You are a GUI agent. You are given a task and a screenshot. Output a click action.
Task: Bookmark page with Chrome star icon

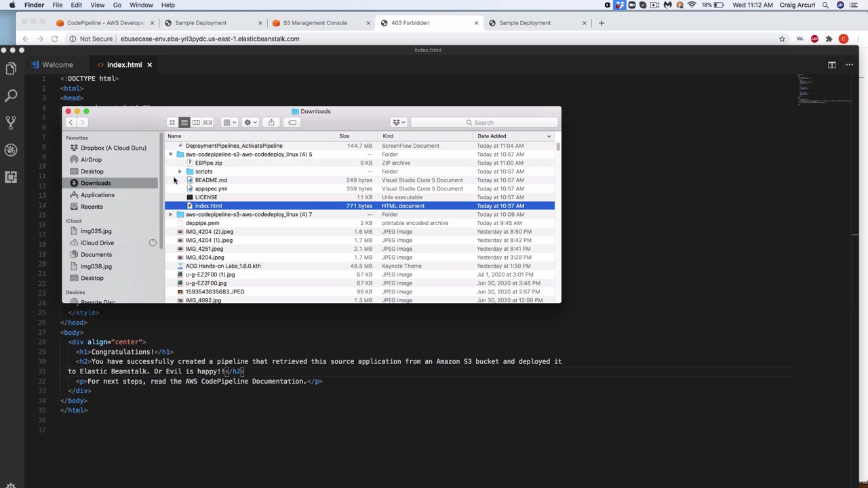coord(782,39)
